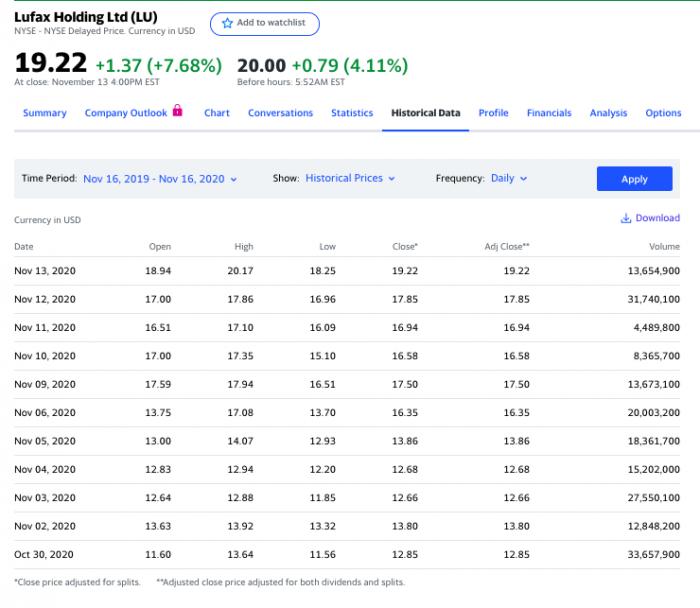Click the Add to watchlist button
Image resolution: width=700 pixels, height=608 pixels.
(x=265, y=23)
